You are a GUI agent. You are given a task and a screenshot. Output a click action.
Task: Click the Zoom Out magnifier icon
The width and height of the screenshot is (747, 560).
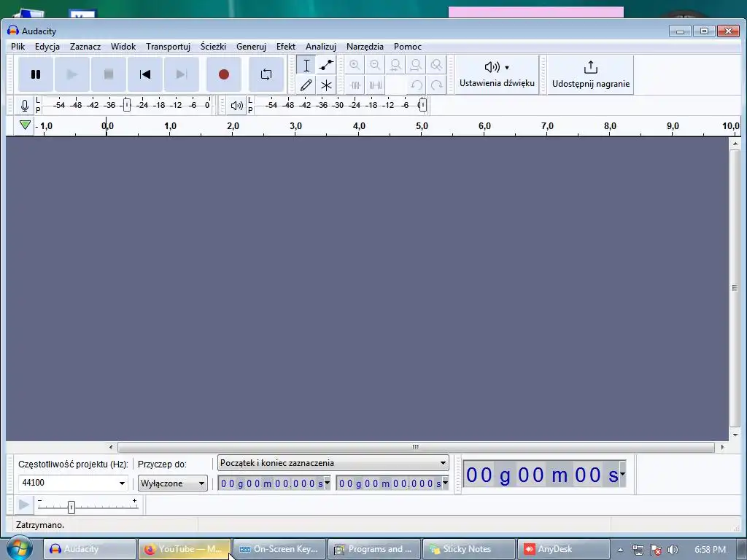[376, 65]
